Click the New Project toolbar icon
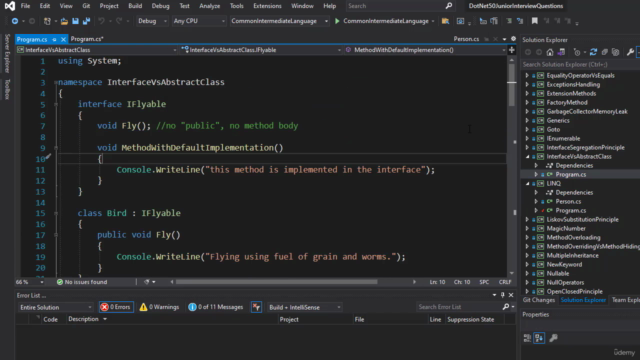 47,21
